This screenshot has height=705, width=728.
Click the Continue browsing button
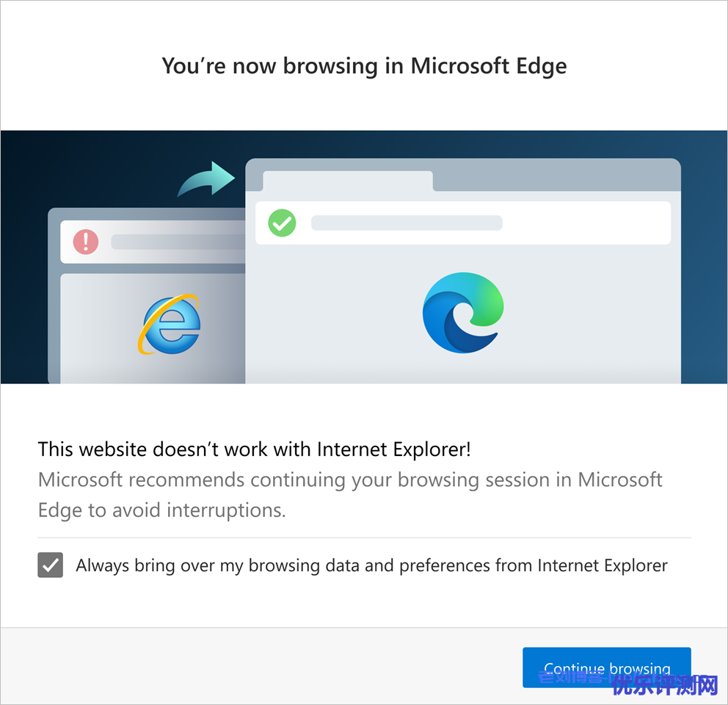tap(607, 668)
